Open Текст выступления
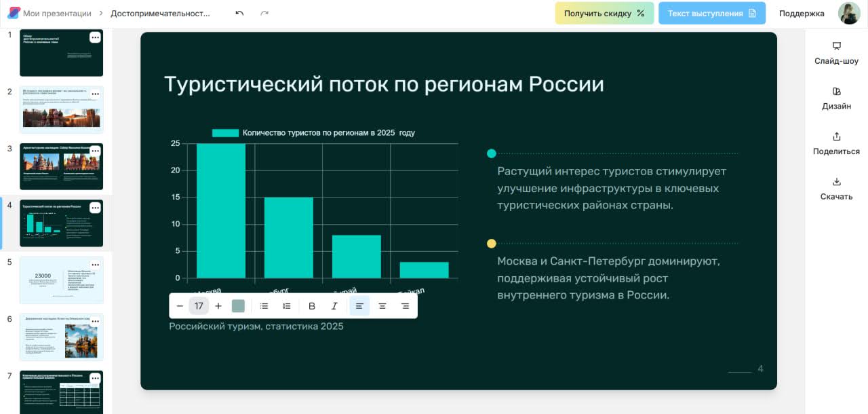 [x=711, y=13]
